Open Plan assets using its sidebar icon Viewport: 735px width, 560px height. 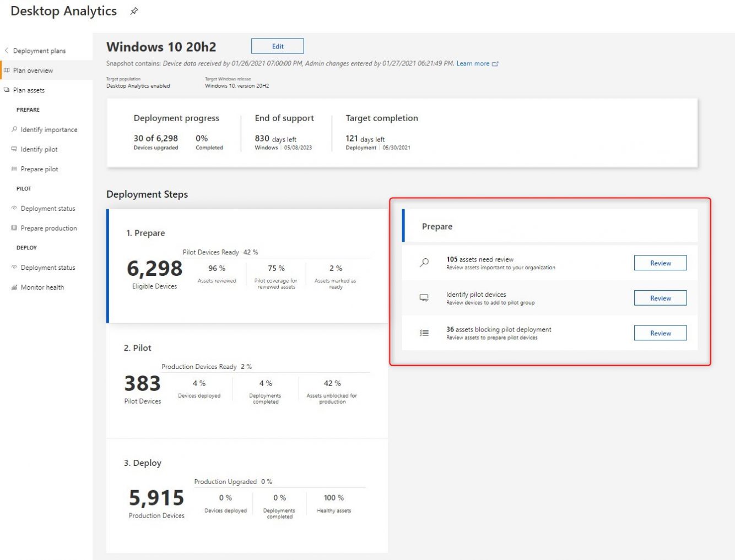[6, 90]
